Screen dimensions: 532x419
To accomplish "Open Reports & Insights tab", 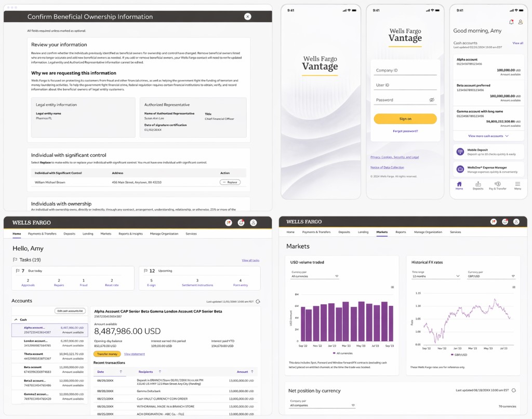I will [x=130, y=234].
